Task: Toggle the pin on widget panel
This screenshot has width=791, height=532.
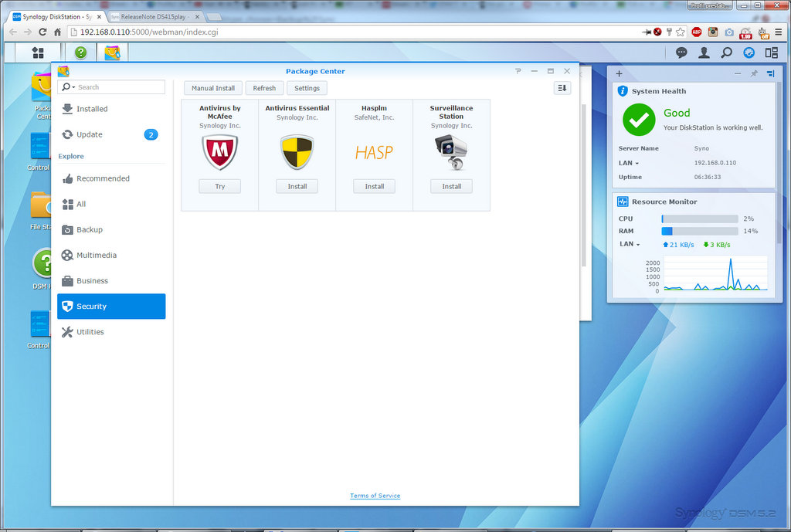Action: click(x=754, y=73)
